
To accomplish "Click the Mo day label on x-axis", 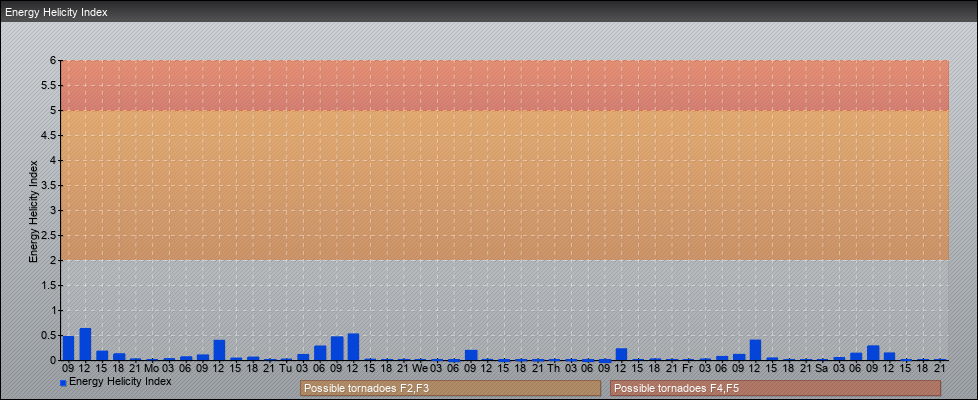I will coord(152,368).
